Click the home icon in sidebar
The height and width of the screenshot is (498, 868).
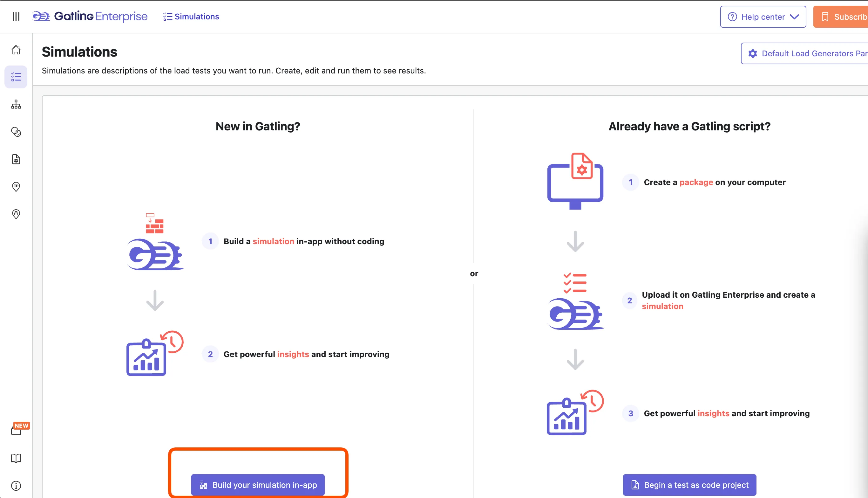pyautogui.click(x=16, y=50)
